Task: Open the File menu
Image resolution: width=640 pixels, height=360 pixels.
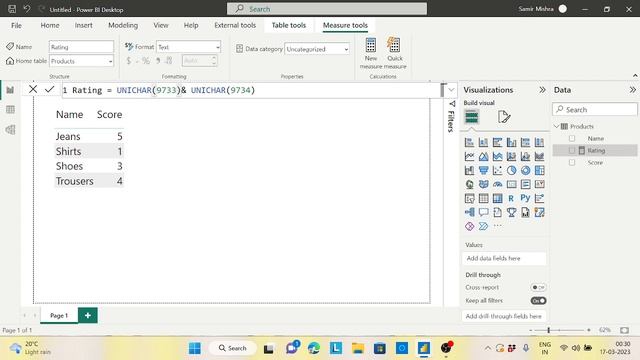Action: pos(16,25)
